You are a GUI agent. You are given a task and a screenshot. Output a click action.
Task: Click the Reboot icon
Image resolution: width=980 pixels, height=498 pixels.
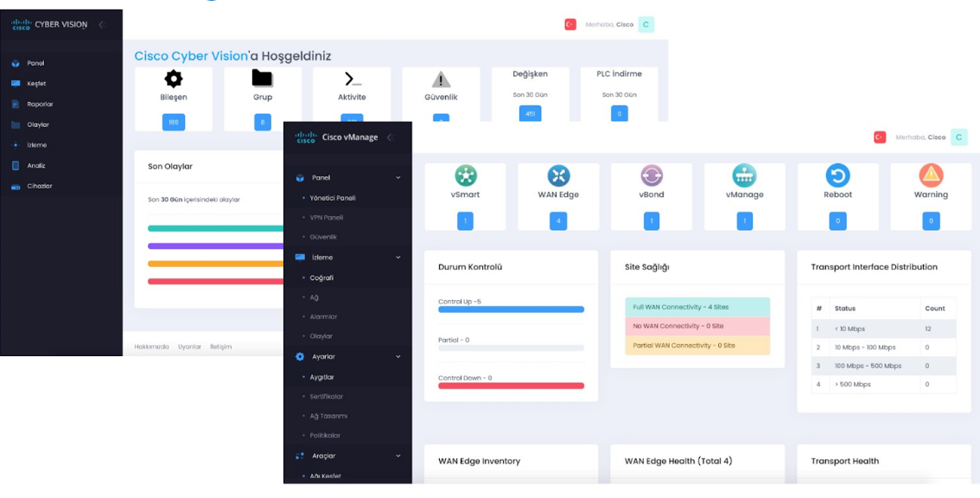coord(837,176)
